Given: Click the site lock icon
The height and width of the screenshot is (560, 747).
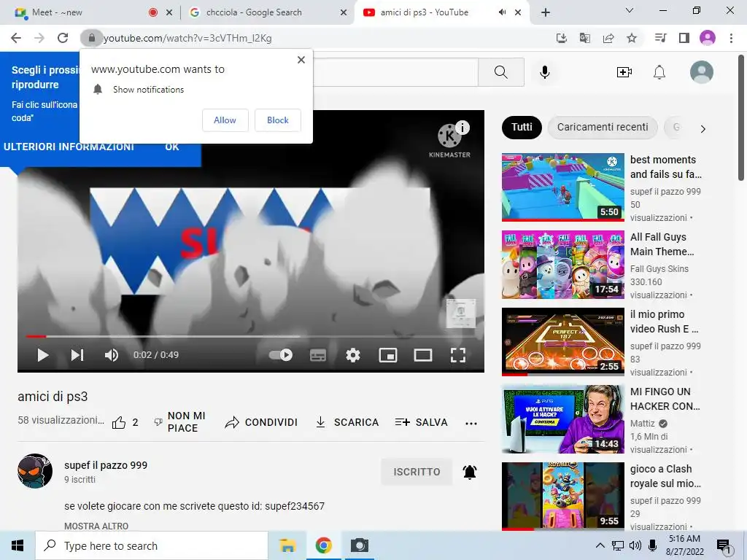Looking at the screenshot, I should click(91, 38).
